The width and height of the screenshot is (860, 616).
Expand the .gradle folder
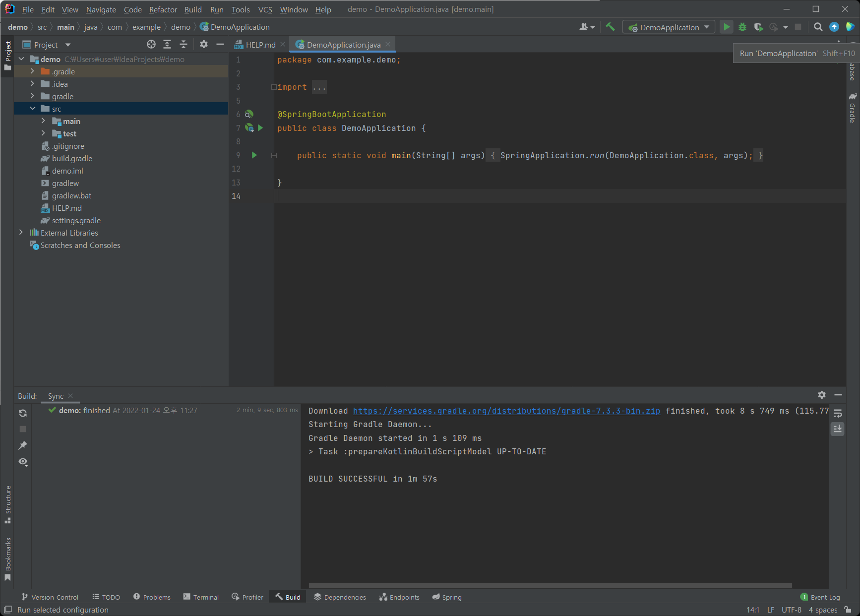pyautogui.click(x=33, y=71)
